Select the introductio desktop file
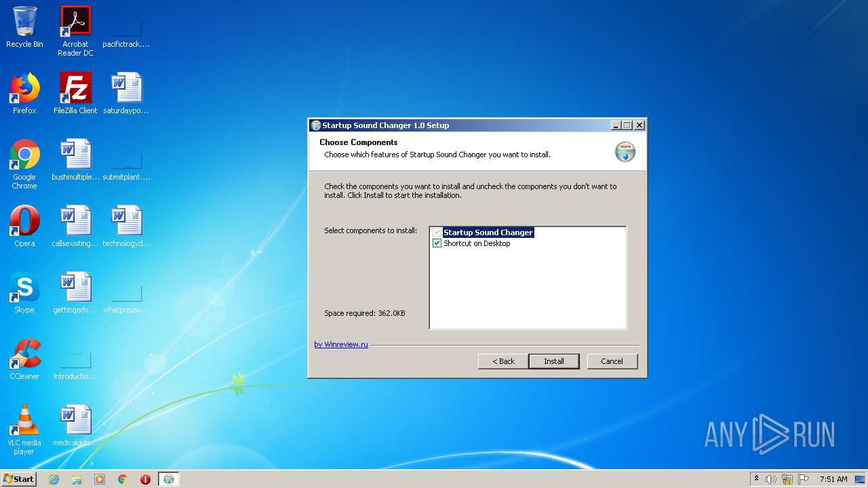Screen dimensions: 868x488 (x=75, y=366)
